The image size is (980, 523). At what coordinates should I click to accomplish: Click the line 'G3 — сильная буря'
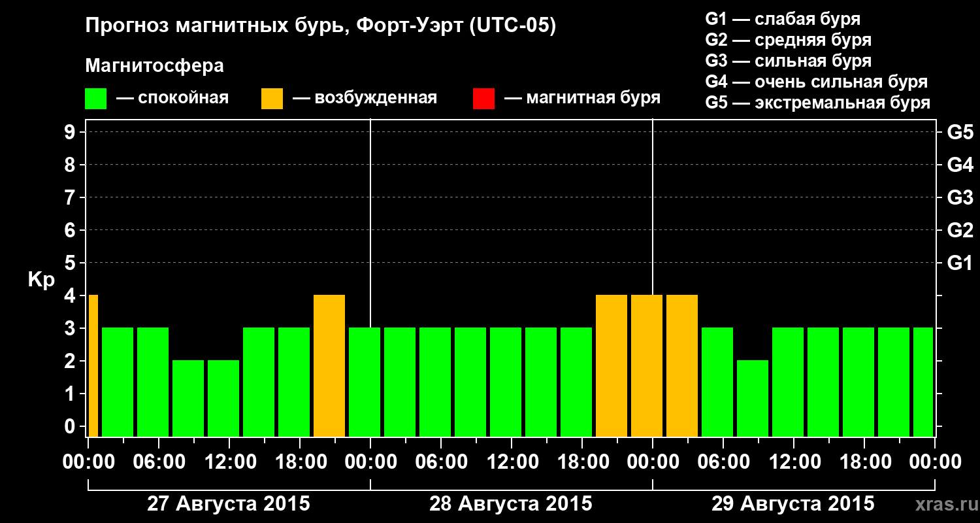[789, 61]
